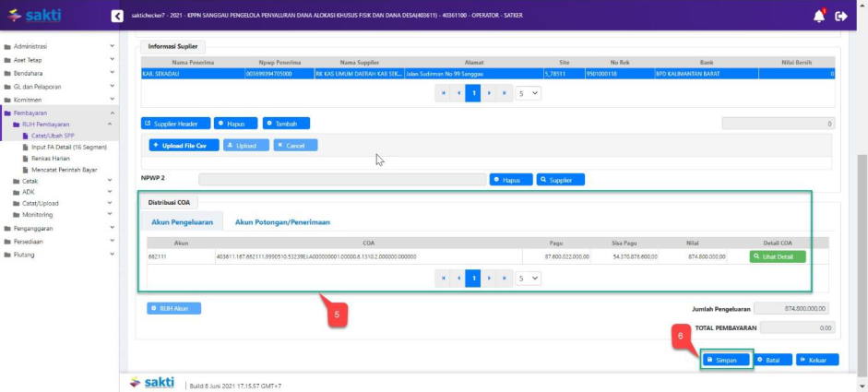
Task: Click the Upload File Csv button
Action: [184, 145]
